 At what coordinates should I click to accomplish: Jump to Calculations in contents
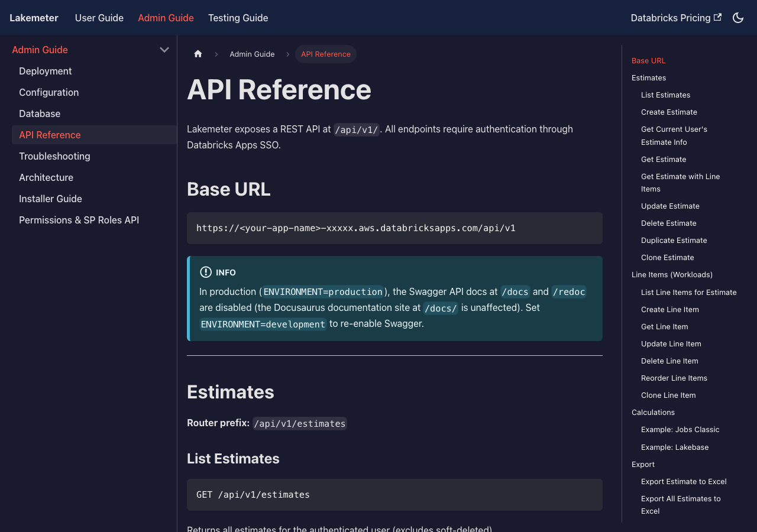click(x=653, y=412)
